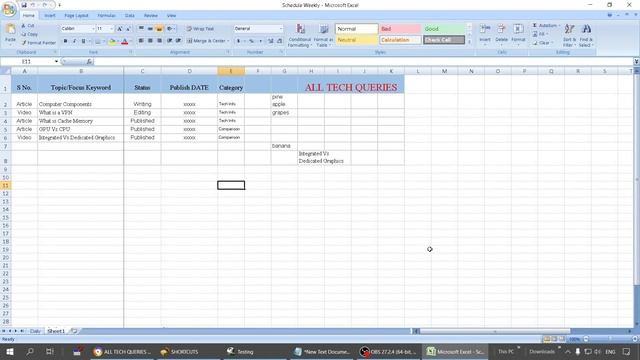Open the borders dropdown arrow
The width and height of the screenshot is (640, 360).
(x=104, y=41)
